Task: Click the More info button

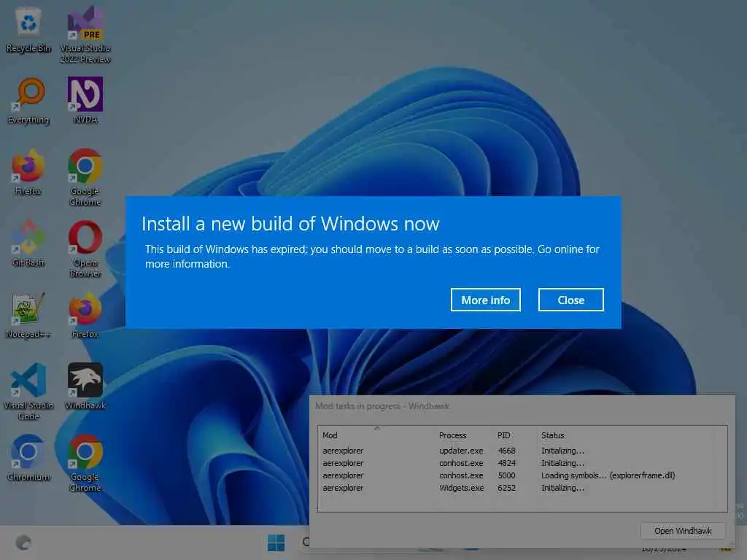Action: 485,300
